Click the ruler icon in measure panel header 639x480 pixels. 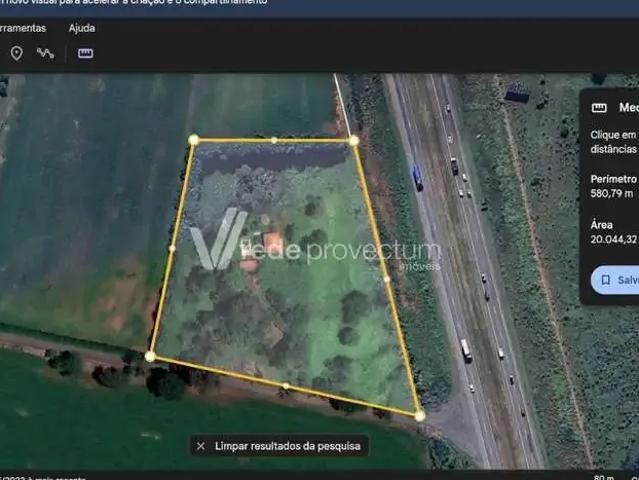click(599, 108)
